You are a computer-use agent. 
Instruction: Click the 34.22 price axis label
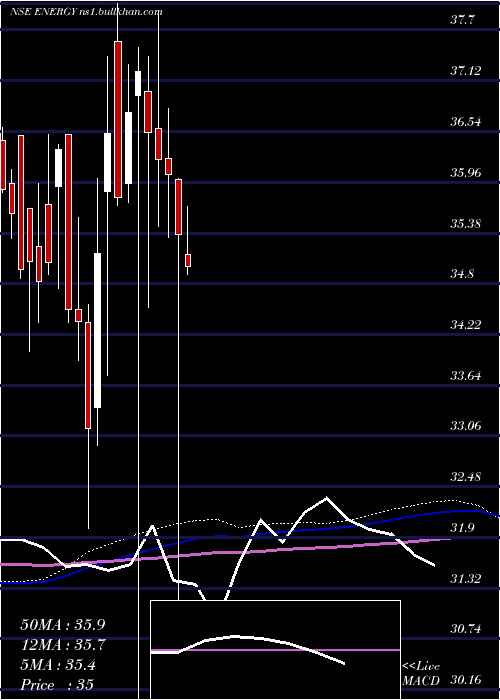[466, 324]
